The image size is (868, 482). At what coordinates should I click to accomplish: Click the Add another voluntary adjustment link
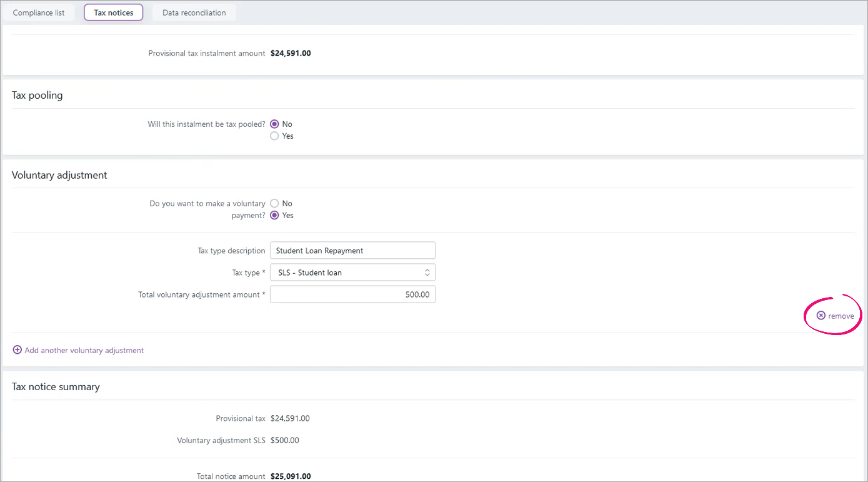pos(84,351)
